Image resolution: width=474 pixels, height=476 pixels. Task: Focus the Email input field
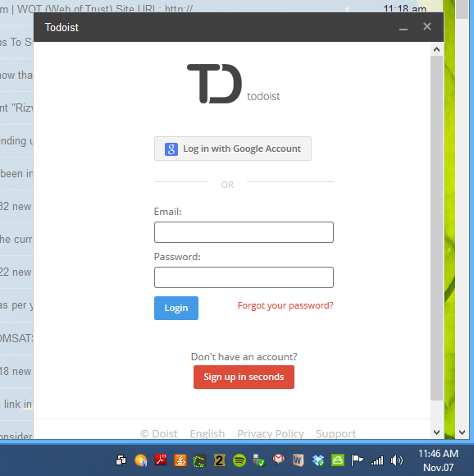[x=244, y=232]
